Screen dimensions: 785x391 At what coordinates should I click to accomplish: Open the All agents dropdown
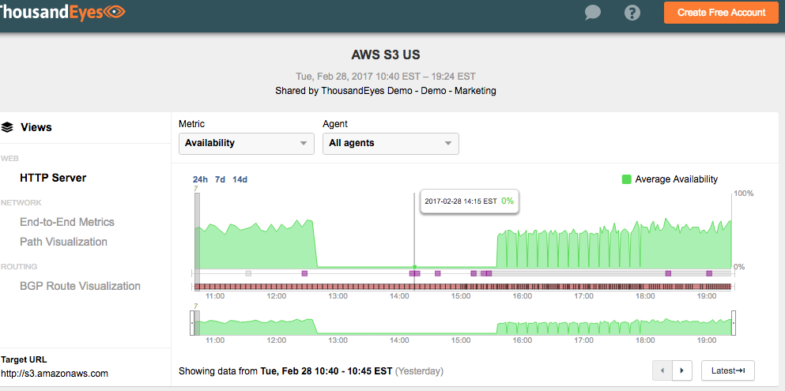tap(390, 143)
